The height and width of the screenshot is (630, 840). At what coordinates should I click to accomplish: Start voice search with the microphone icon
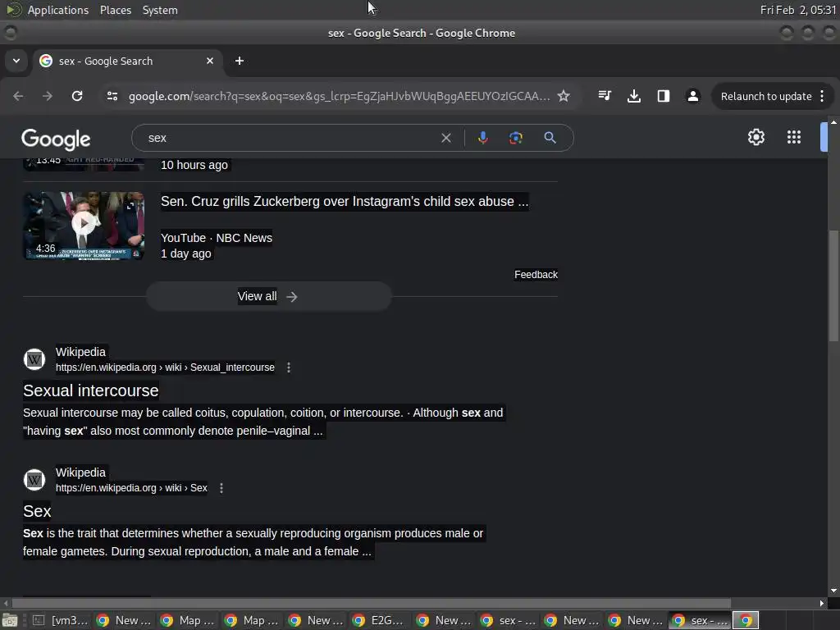[482, 138]
